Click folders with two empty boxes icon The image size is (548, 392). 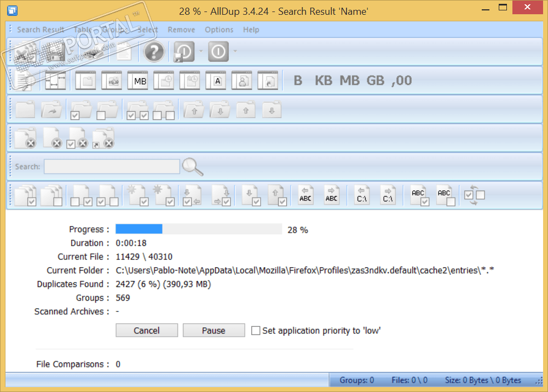click(164, 111)
